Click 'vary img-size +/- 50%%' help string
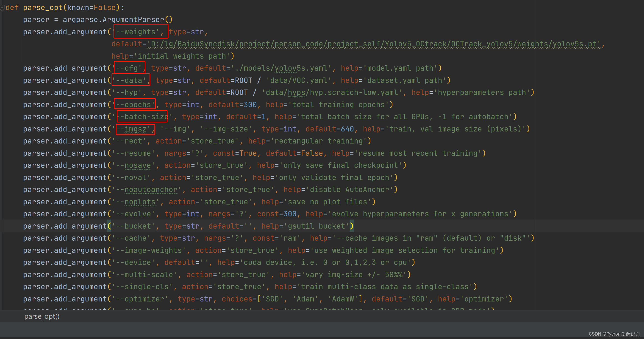The height and width of the screenshot is (339, 644). coord(354,274)
